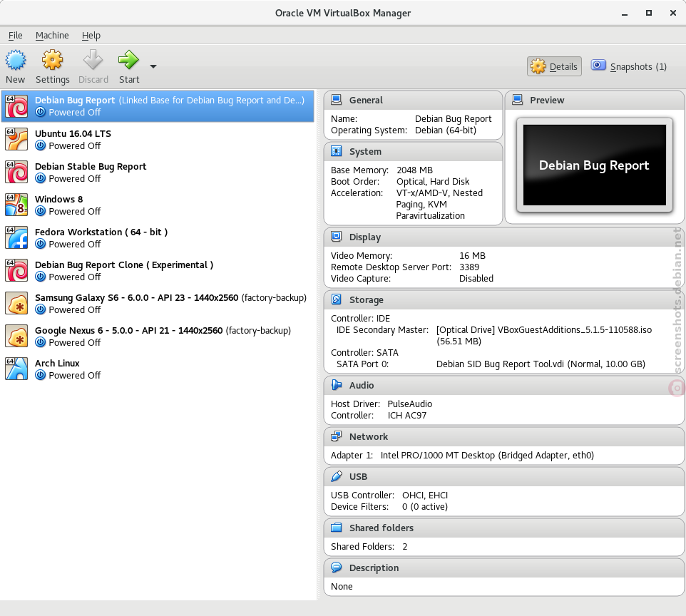Click the Ubuntu 16.04 LTS OS icon
This screenshot has width=686, height=616.
pyautogui.click(x=16, y=139)
